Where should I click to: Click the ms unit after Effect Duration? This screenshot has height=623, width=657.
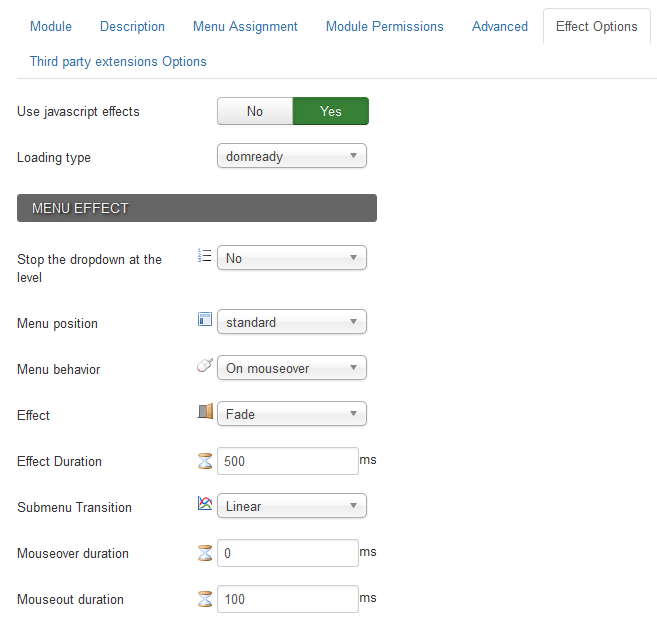[368, 460]
